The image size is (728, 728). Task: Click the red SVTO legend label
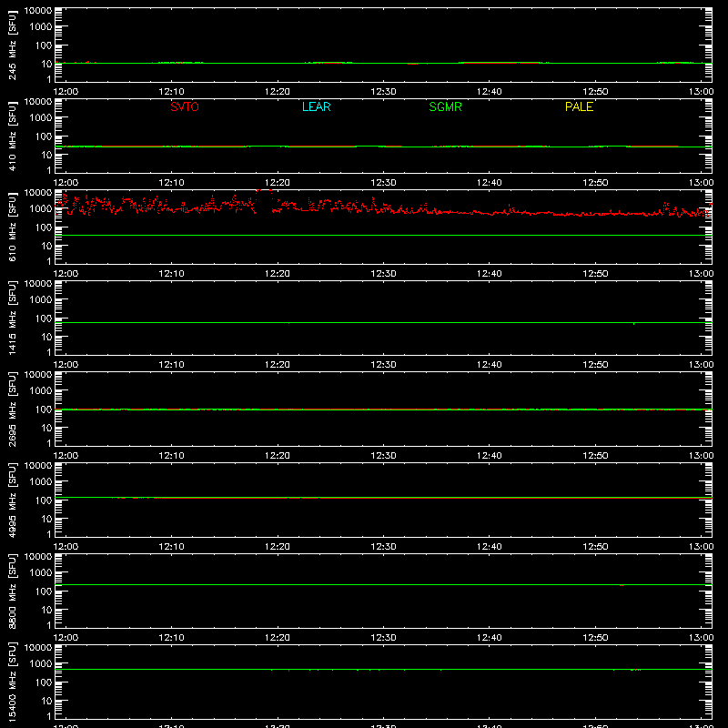[x=185, y=106]
